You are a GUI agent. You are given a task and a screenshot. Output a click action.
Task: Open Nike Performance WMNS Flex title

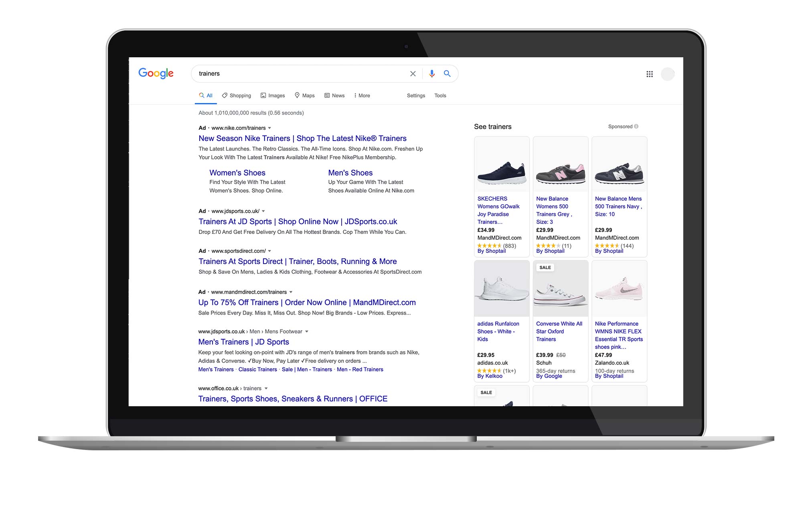619,335
